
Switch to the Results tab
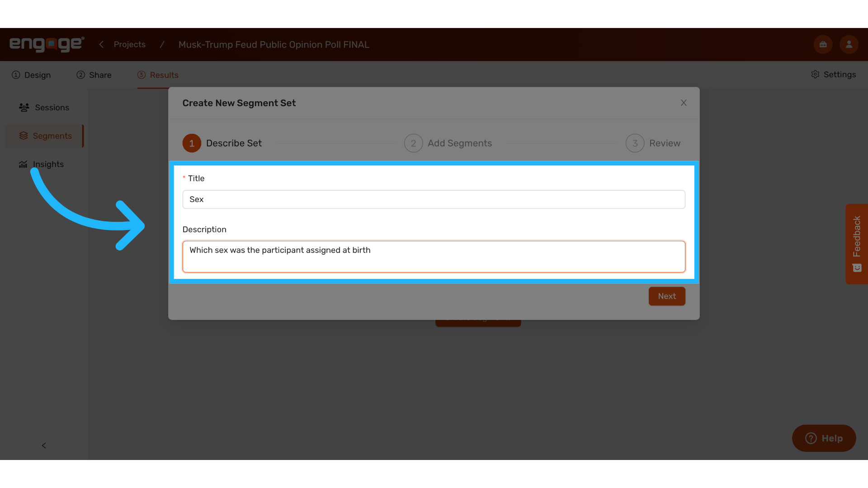pyautogui.click(x=158, y=75)
